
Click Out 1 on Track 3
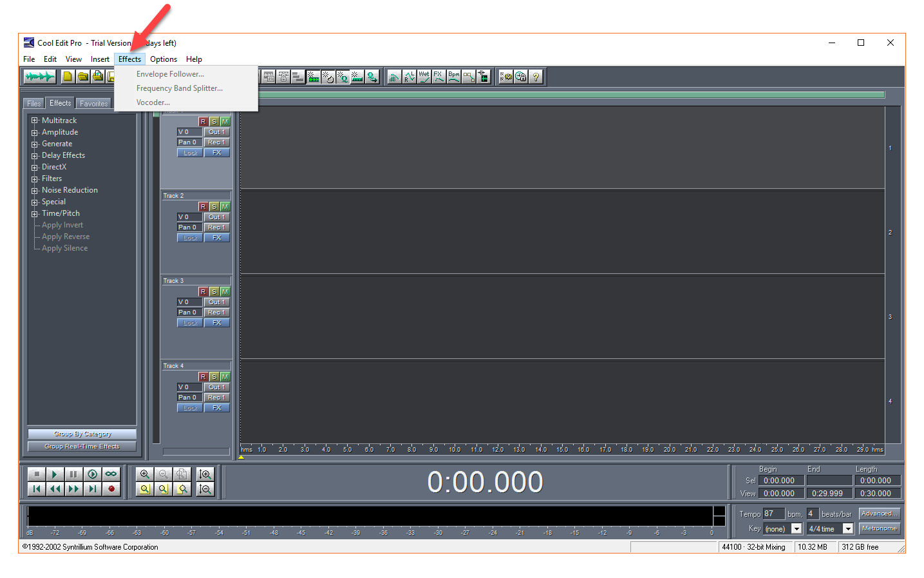tap(217, 302)
